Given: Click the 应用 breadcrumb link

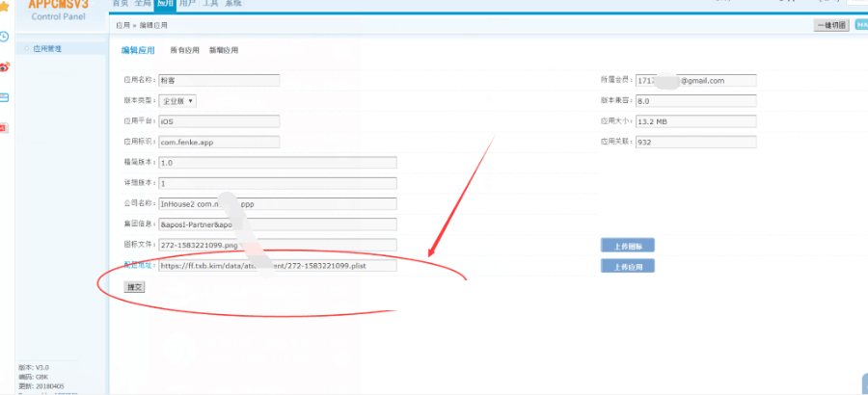Looking at the screenshot, I should click(122, 25).
